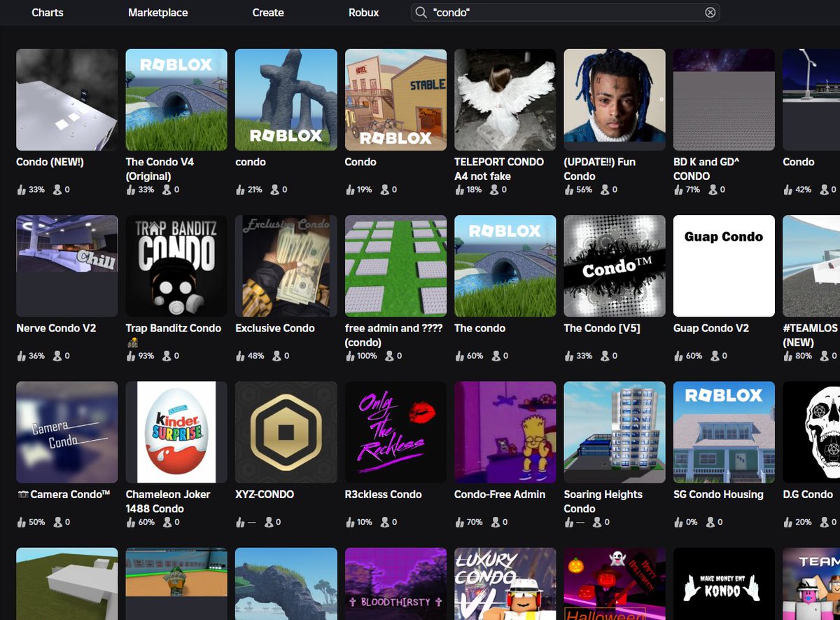Open The Condo [V5] thumbnail

tap(615, 266)
